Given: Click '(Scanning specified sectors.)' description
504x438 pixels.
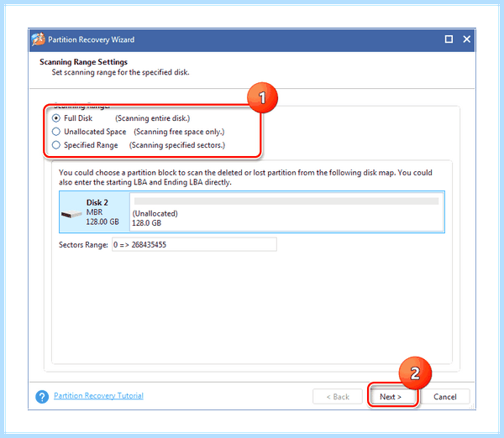Looking at the screenshot, I should coord(177,145).
